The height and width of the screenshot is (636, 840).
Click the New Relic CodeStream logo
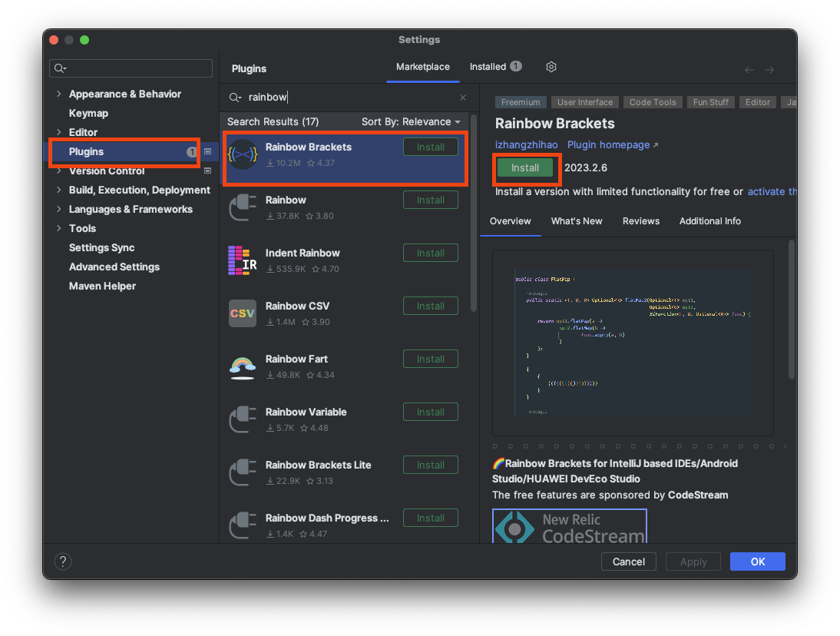[x=570, y=526]
